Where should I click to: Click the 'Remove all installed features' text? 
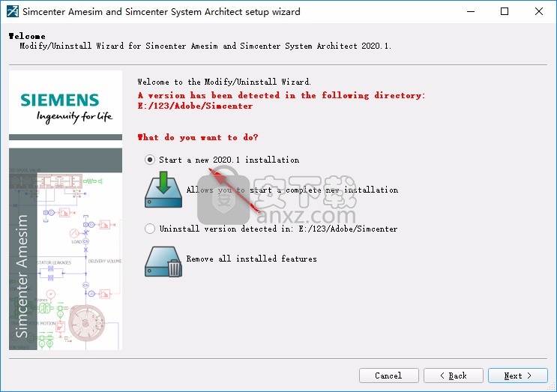point(251,259)
